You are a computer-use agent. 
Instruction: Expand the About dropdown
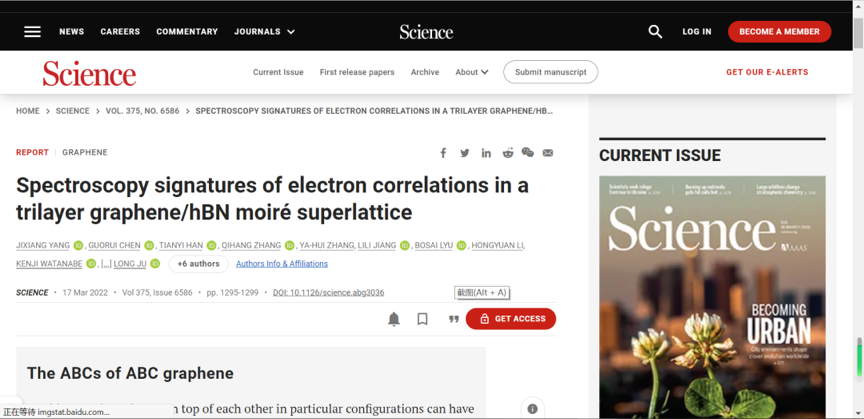(x=472, y=72)
